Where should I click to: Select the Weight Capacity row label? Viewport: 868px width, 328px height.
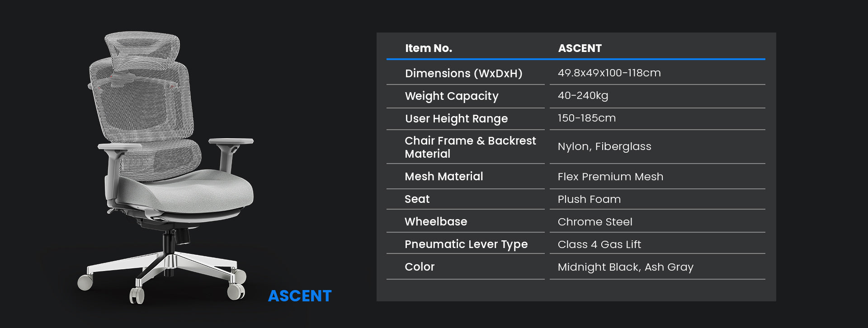click(451, 96)
